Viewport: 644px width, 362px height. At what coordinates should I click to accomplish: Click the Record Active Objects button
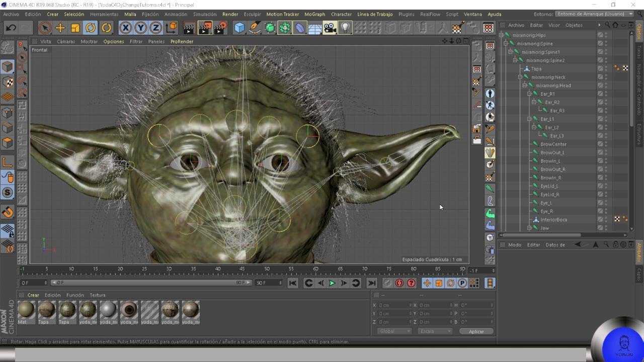(x=387, y=283)
